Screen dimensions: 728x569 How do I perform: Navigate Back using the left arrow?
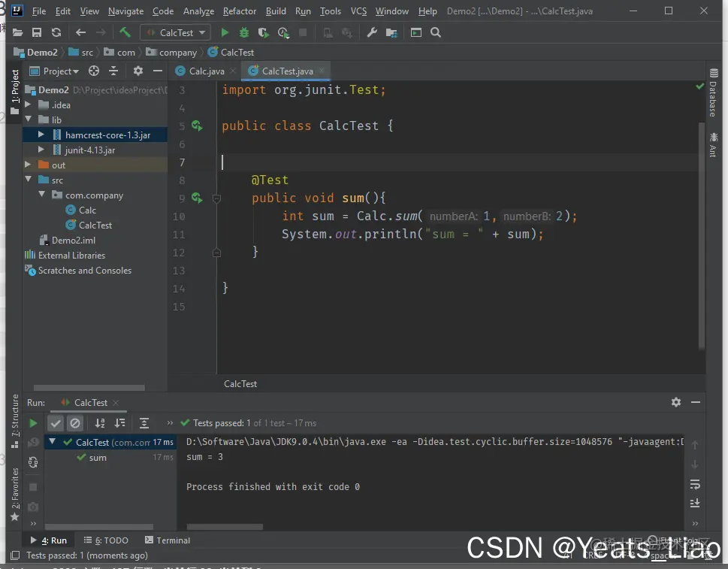pyautogui.click(x=80, y=32)
